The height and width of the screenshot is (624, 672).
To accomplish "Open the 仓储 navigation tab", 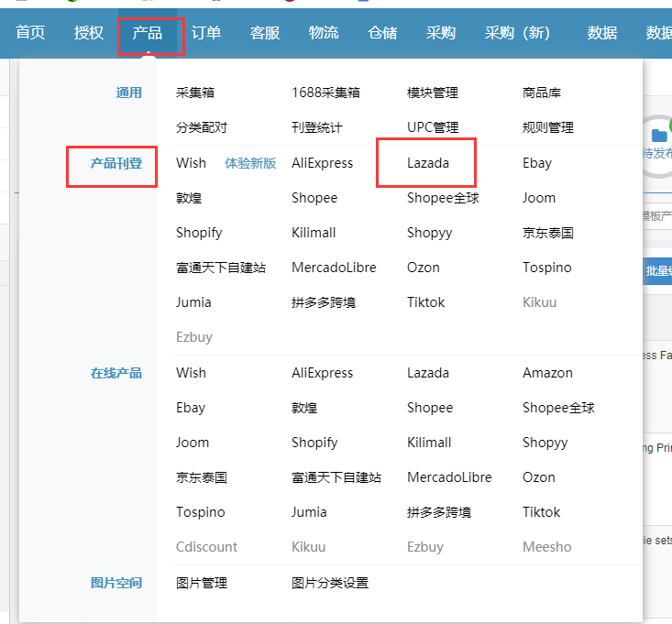I will 382,33.
